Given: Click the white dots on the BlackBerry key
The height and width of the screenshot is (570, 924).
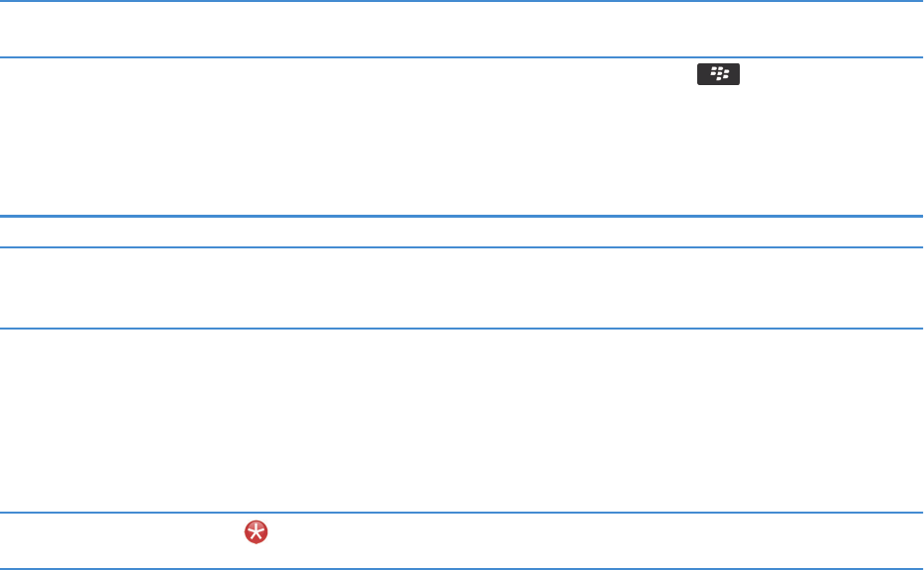Looking at the screenshot, I should tap(719, 73).
